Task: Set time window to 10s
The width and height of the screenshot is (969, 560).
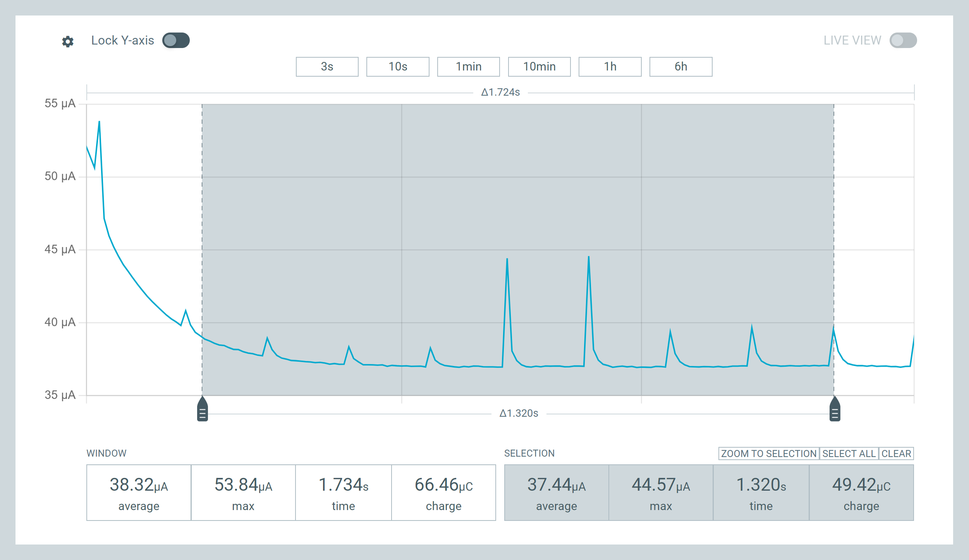Action: click(x=398, y=67)
